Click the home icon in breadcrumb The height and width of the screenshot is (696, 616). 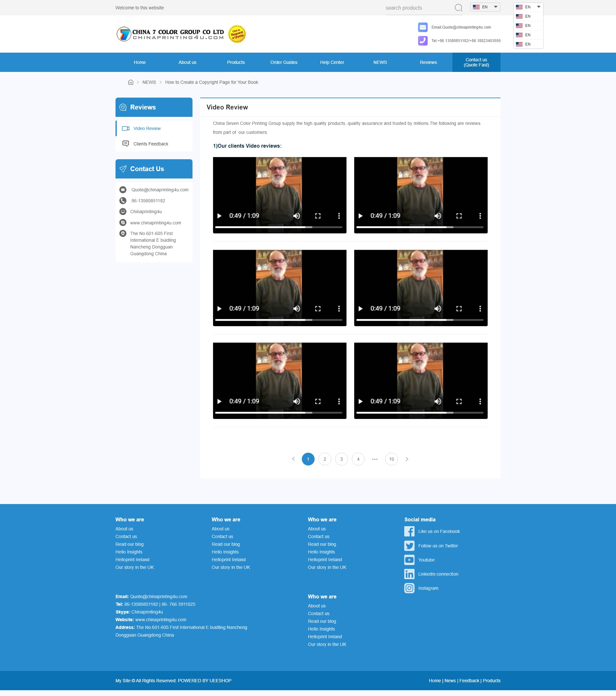131,82
